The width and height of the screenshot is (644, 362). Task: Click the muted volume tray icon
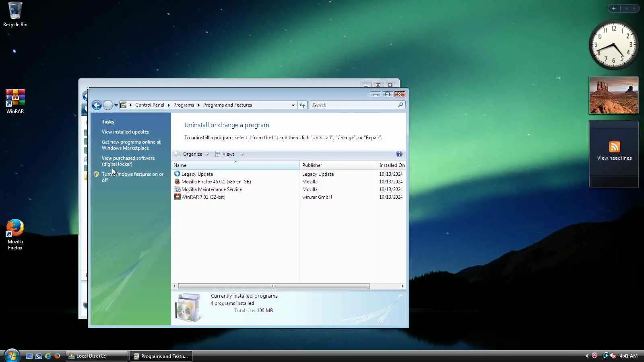coord(613,356)
